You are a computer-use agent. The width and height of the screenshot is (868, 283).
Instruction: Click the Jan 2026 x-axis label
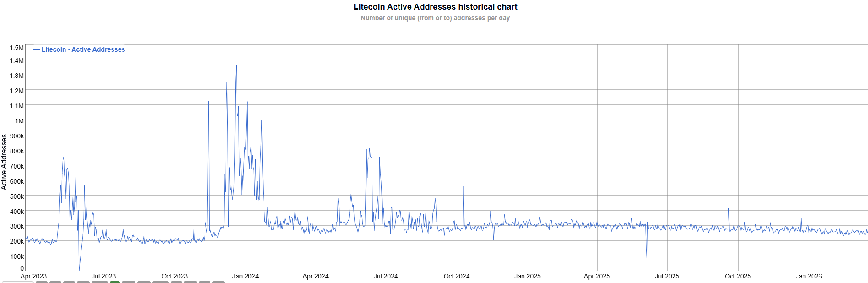(x=809, y=276)
